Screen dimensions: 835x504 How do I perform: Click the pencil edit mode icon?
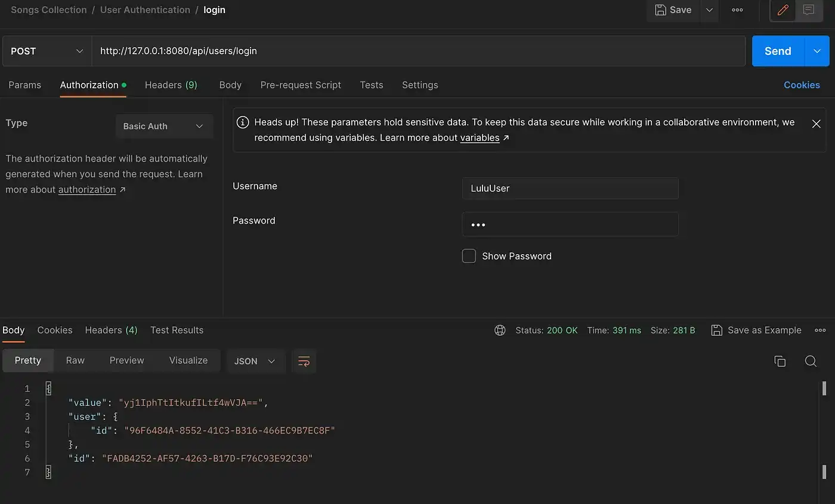click(x=783, y=10)
